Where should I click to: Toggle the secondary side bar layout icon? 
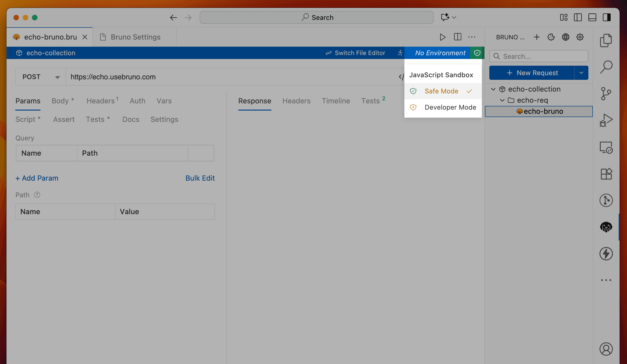pyautogui.click(x=607, y=17)
